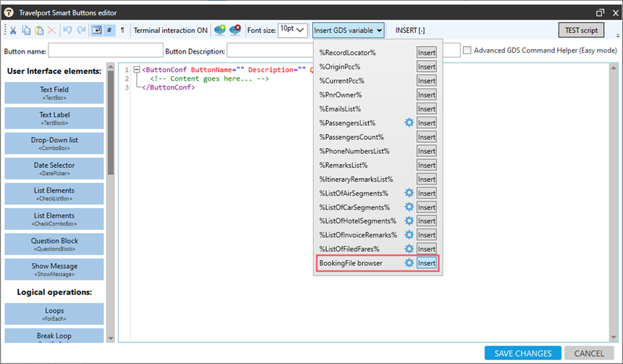623x364 pixels.
Task: Toggle the word wrap icon
Action: (x=96, y=30)
